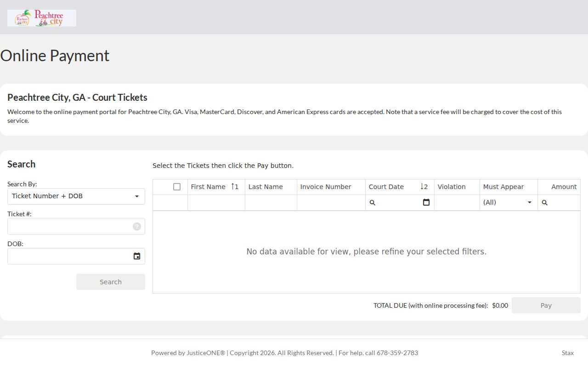Click Court Date filter search icon

click(373, 202)
